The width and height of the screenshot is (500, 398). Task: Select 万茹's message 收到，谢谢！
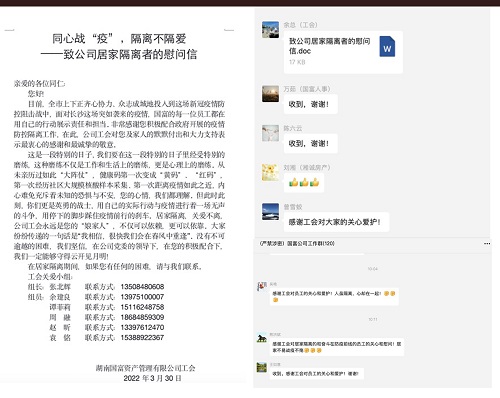pos(311,104)
